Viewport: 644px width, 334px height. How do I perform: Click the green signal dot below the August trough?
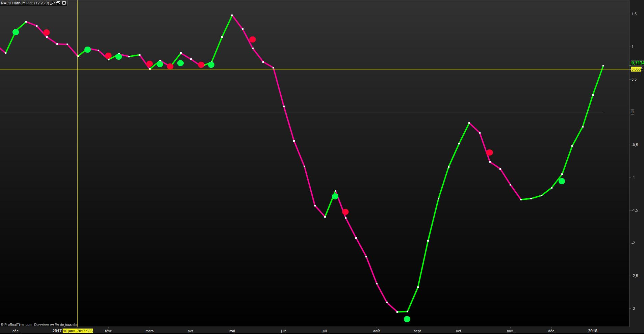point(407,319)
